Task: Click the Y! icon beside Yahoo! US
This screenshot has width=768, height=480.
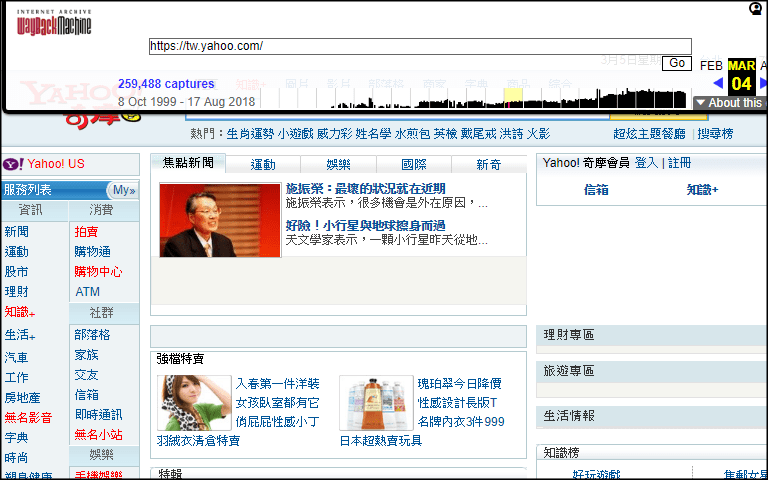Action: coord(13,164)
